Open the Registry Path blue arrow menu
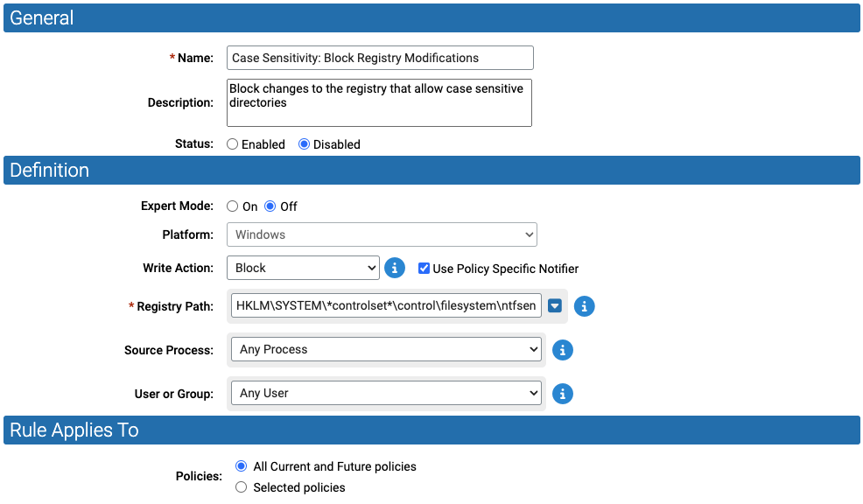 pyautogui.click(x=555, y=306)
